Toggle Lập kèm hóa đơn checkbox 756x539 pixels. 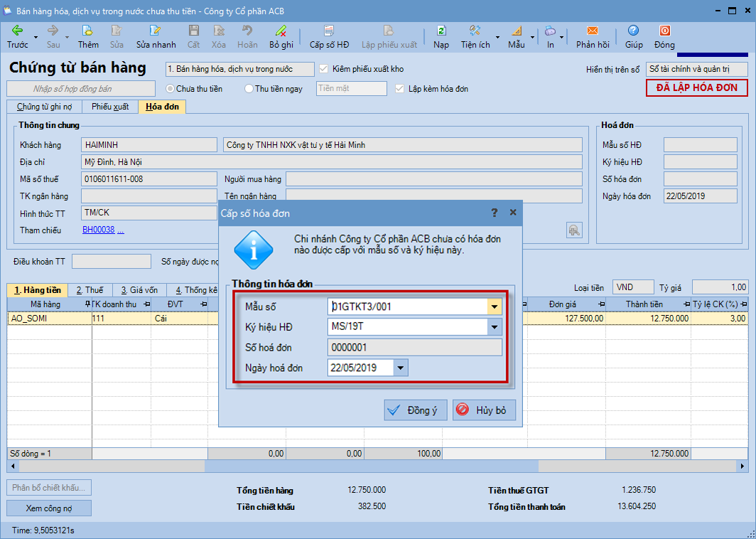399,89
